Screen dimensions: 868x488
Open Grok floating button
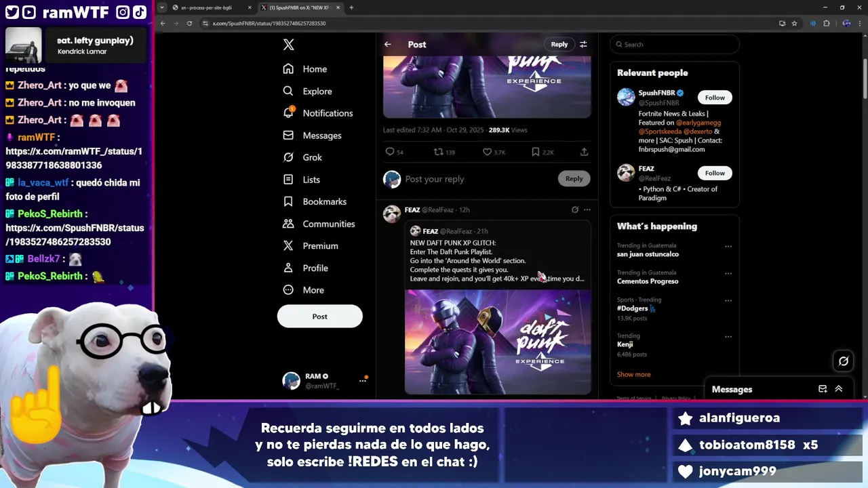click(844, 361)
